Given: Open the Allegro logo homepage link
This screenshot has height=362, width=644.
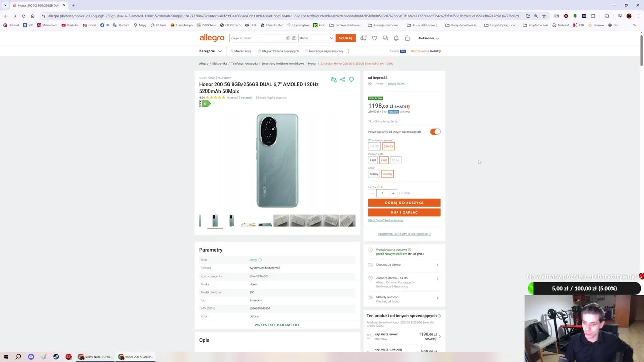Looking at the screenshot, I should [212, 38].
